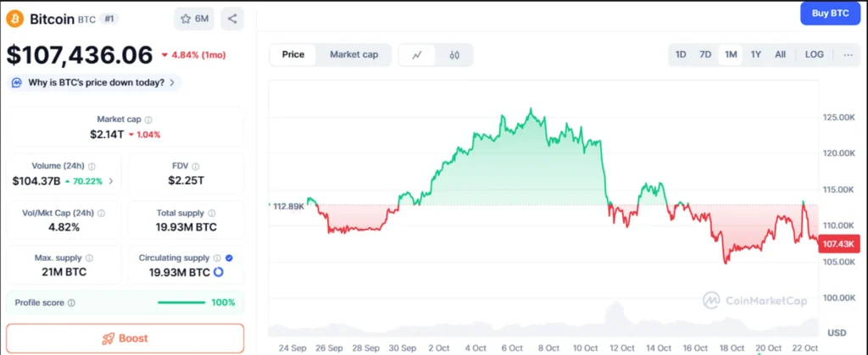Click the Profile score progress bar

(181, 302)
